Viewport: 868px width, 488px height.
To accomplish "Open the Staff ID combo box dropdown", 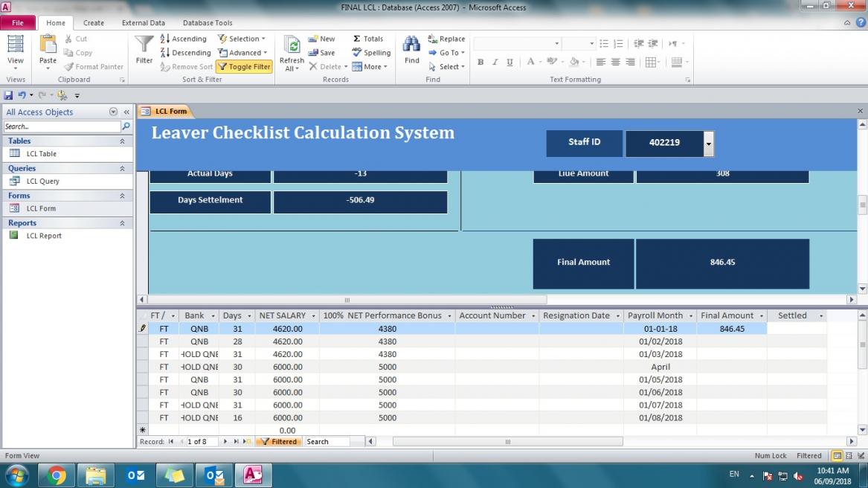I will 709,143.
